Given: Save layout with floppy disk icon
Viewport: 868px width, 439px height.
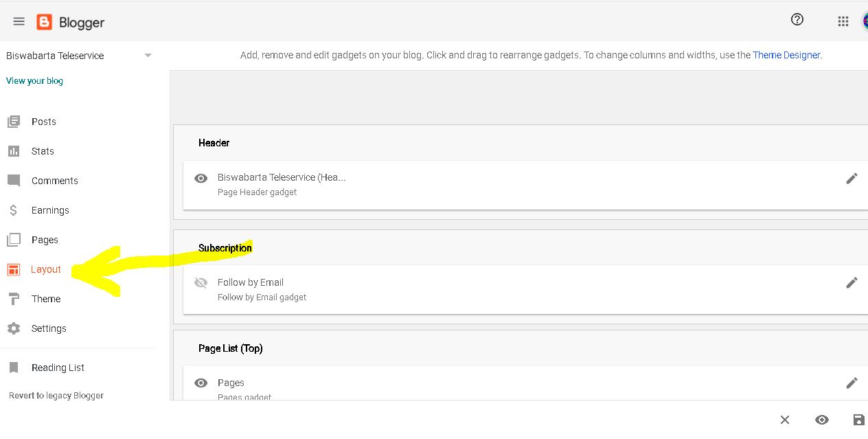Looking at the screenshot, I should click(x=858, y=420).
